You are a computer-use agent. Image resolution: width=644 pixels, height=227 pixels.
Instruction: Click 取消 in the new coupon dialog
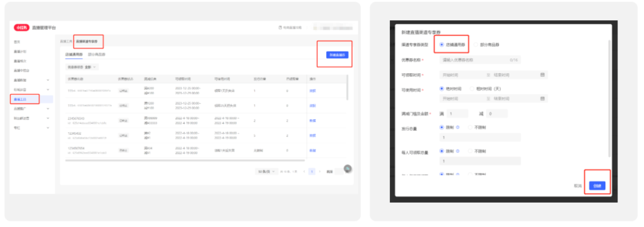coord(578,186)
